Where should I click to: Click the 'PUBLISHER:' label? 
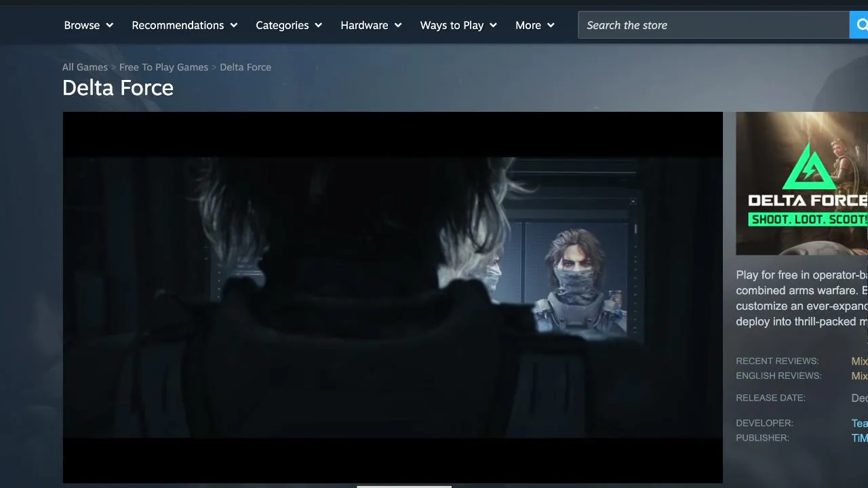tap(762, 438)
